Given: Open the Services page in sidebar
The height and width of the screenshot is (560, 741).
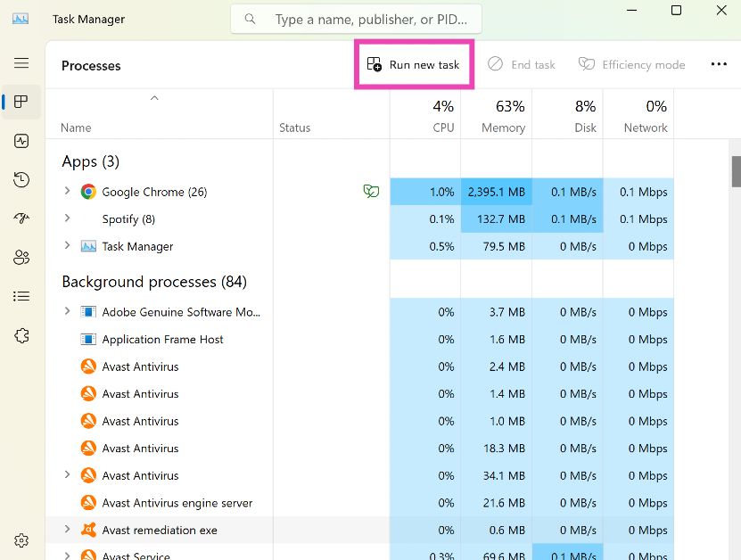Looking at the screenshot, I should click(x=21, y=335).
